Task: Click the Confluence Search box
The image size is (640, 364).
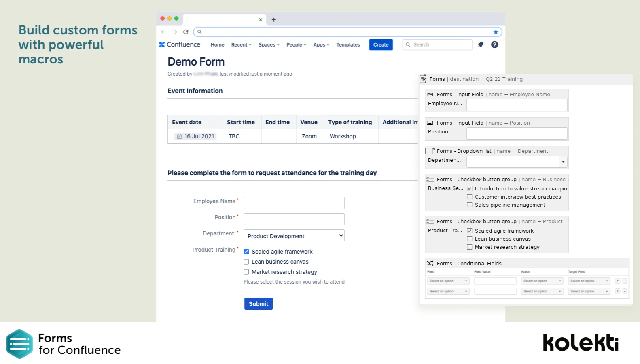Action: click(437, 45)
